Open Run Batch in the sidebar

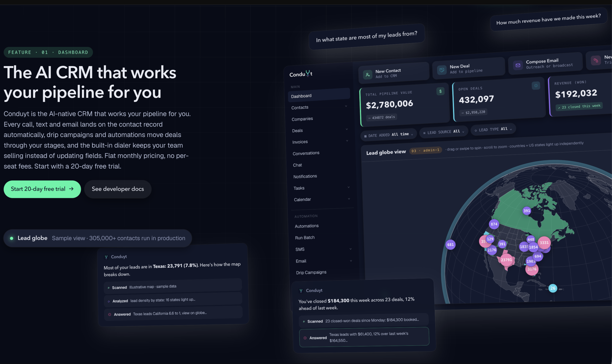pyautogui.click(x=305, y=238)
